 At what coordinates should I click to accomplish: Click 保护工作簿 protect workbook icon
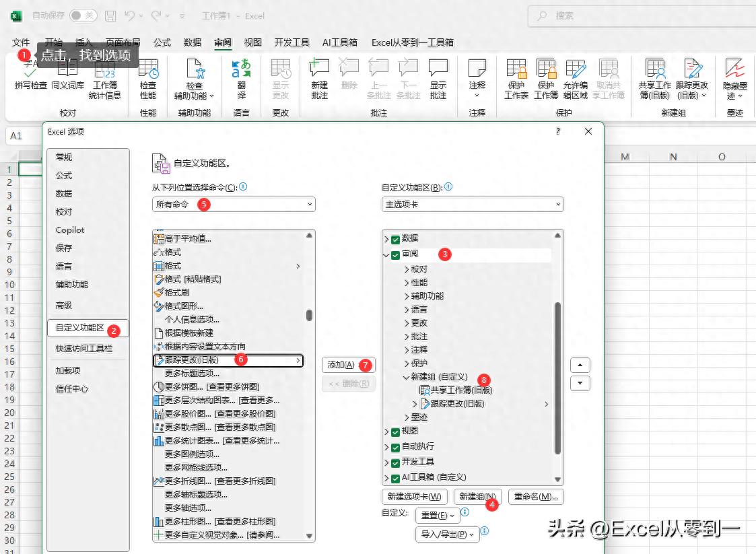pyautogui.click(x=546, y=69)
